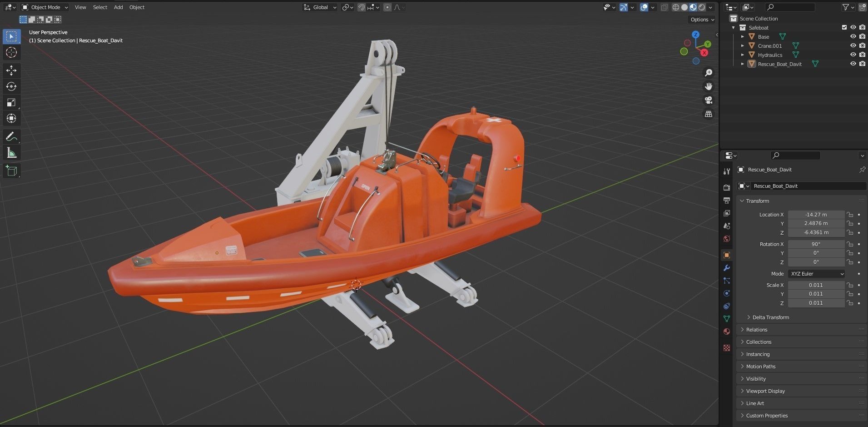Select the Measure tool

click(x=11, y=153)
